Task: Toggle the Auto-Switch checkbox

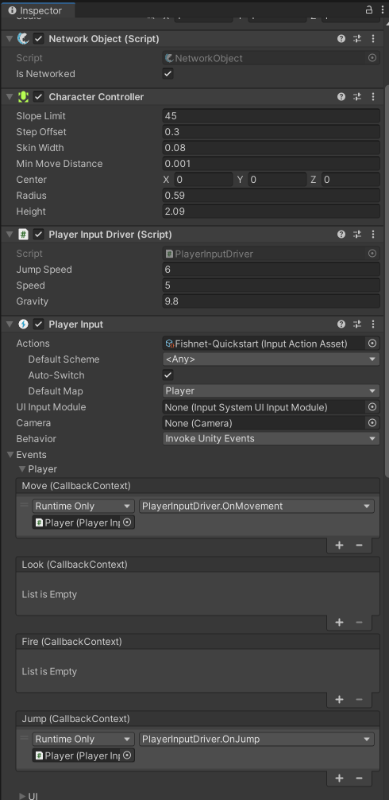Action: [168, 375]
